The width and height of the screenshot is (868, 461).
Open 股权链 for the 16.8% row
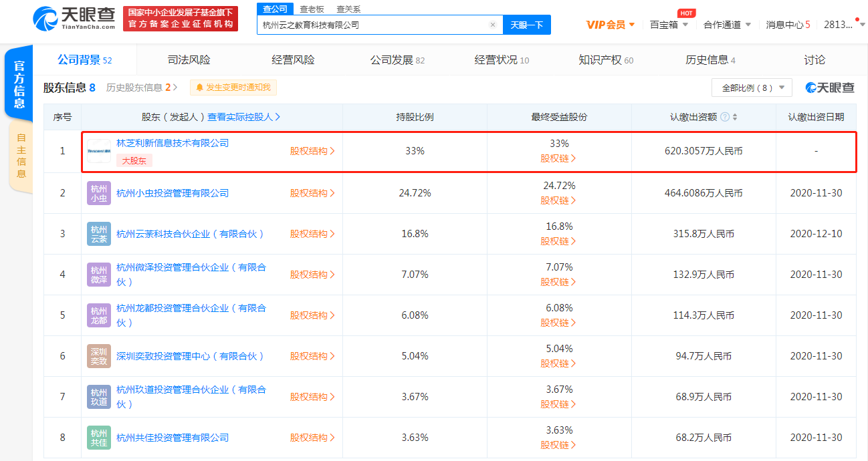coord(558,241)
